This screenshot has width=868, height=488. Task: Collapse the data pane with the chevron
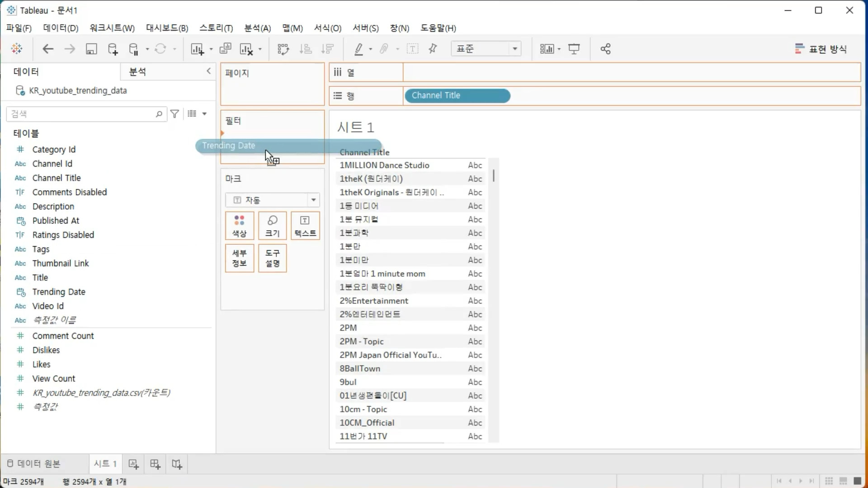point(208,71)
